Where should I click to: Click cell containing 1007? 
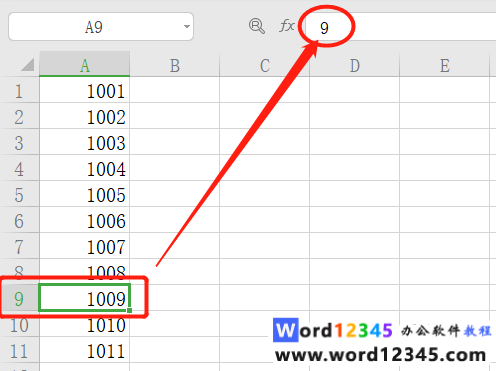coord(85,246)
